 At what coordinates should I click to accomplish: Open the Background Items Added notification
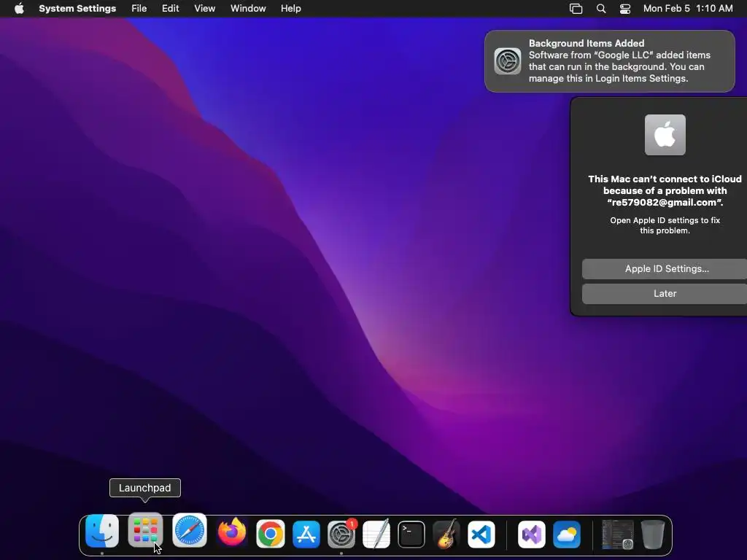(x=610, y=61)
